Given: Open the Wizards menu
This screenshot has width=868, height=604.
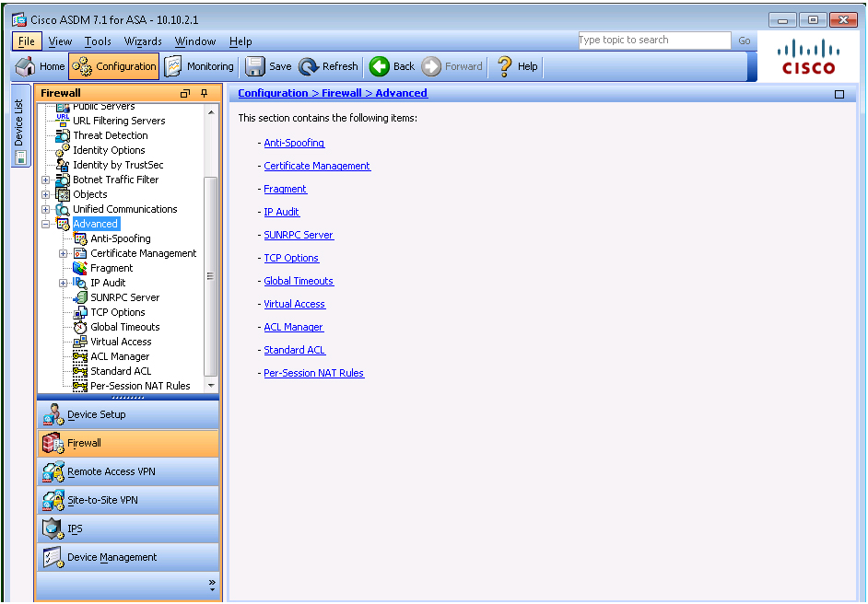Looking at the screenshot, I should click(143, 41).
